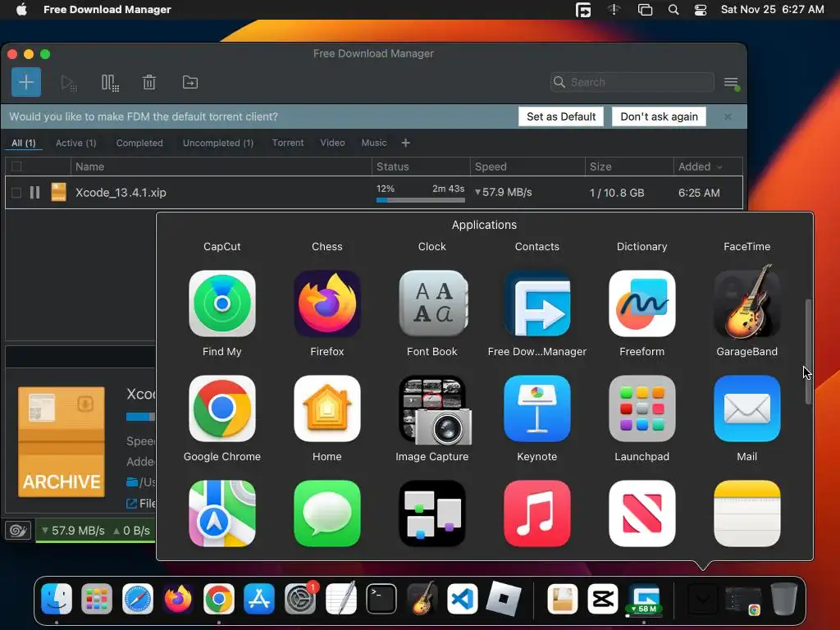This screenshot has width=840, height=630.
Task: Open Terminal from the Dock
Action: [x=381, y=598]
